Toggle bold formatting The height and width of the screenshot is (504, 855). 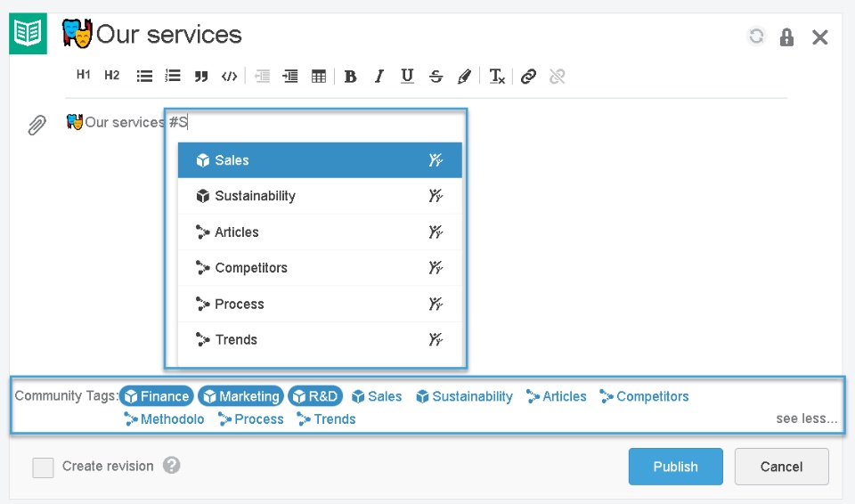click(351, 77)
